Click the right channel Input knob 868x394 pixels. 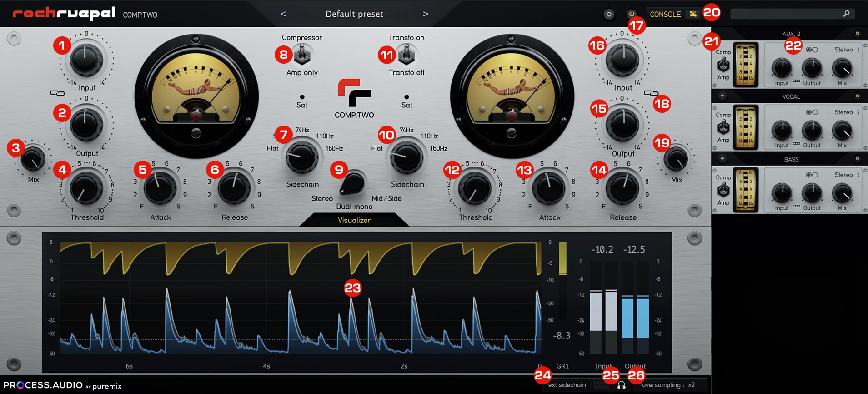(622, 60)
